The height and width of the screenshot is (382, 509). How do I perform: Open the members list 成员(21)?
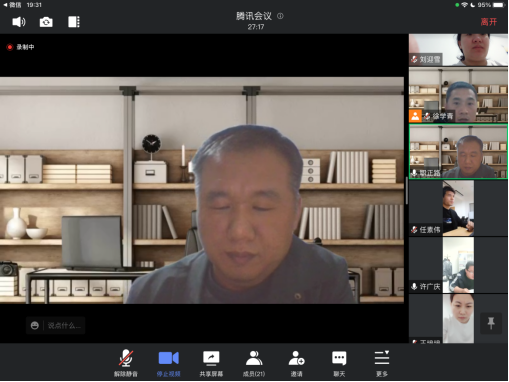[x=254, y=363]
